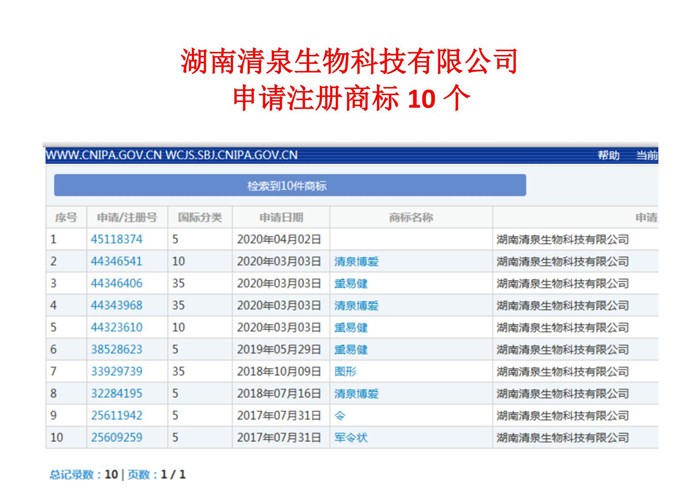Viewport: 700px width, 495px height.
Task: Click the 国际分类 column header
Action: point(199,218)
